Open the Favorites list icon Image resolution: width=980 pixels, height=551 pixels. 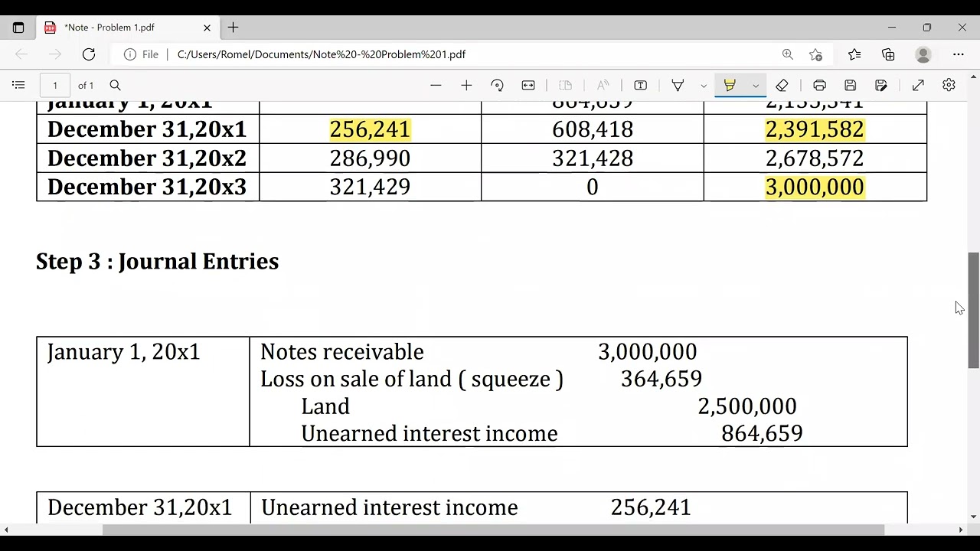click(854, 54)
